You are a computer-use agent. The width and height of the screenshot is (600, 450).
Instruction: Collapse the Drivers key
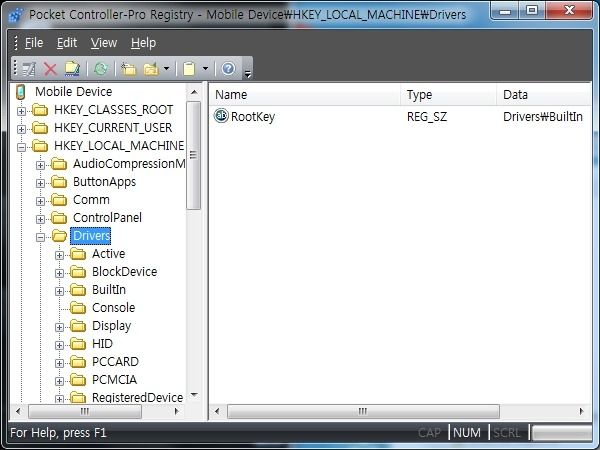(x=40, y=237)
